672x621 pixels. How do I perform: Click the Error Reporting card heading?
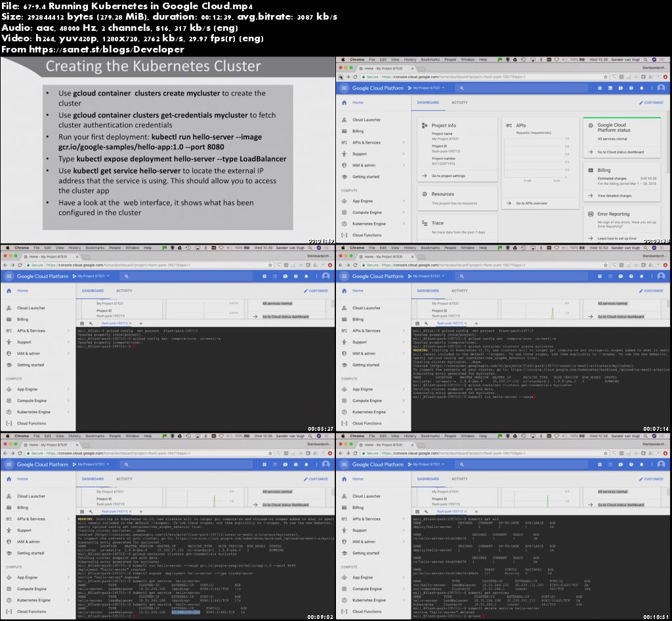(614, 214)
